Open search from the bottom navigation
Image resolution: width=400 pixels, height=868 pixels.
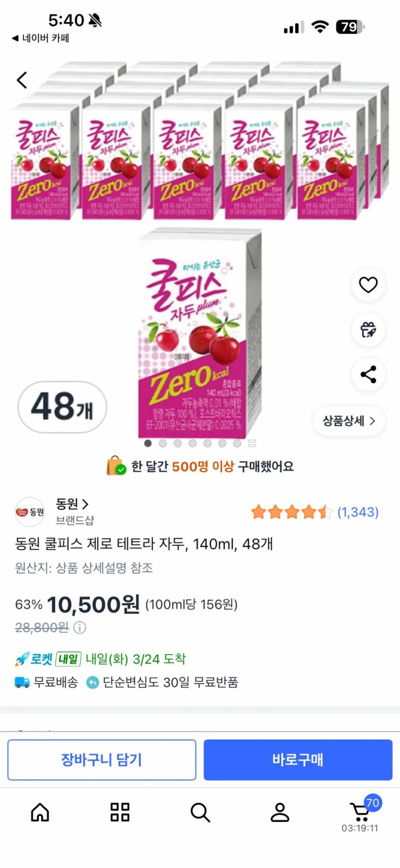click(x=200, y=812)
